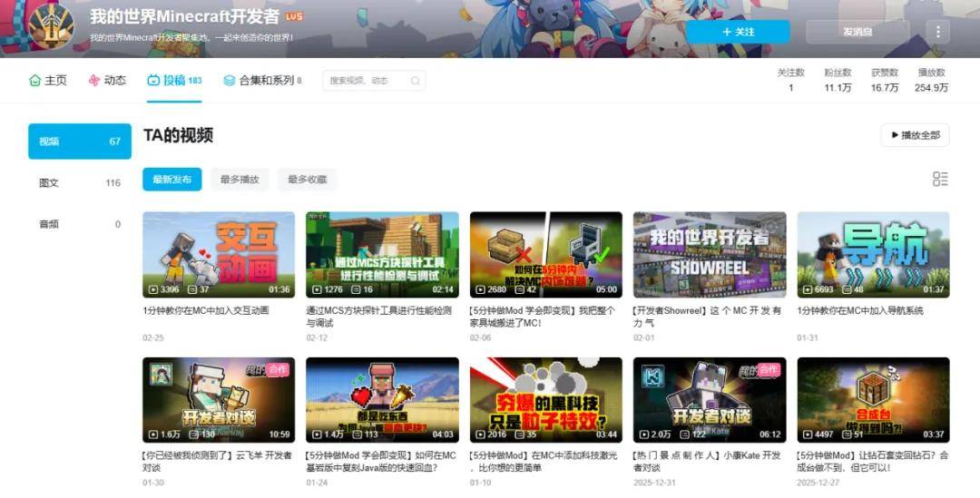The image size is (980, 498).
Task: Click the 发消息 message button
Action: click(857, 32)
